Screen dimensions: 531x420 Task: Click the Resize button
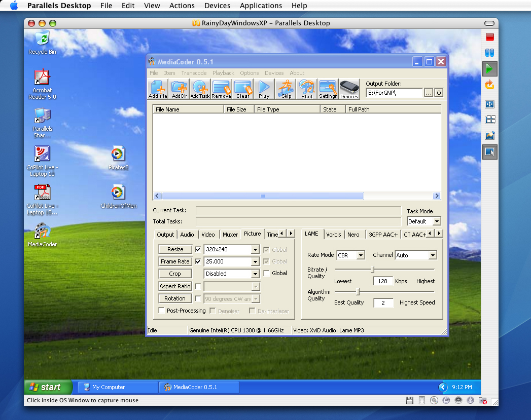(175, 250)
